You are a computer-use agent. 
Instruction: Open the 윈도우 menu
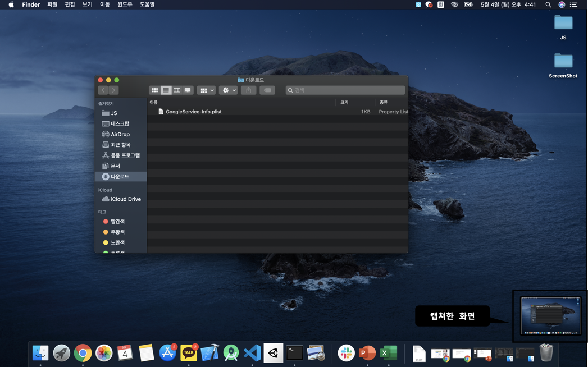pyautogui.click(x=125, y=4)
